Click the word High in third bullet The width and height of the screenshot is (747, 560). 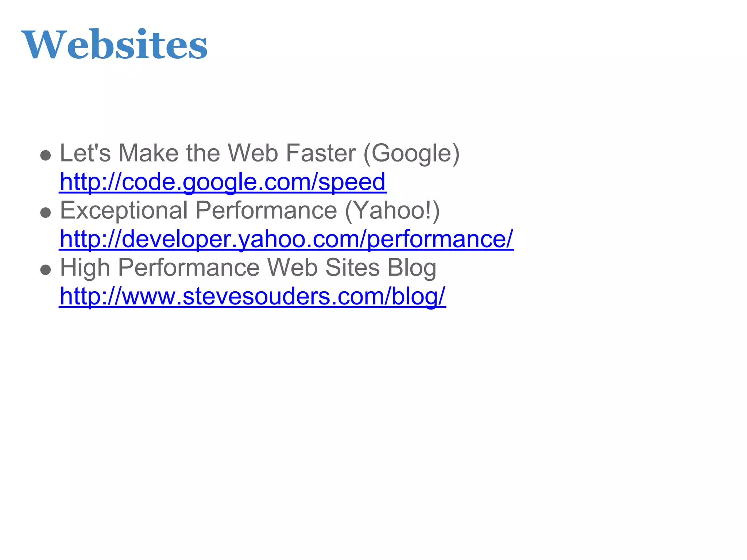pos(85,268)
